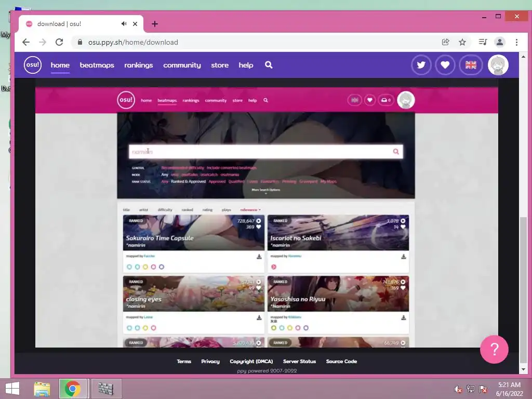The height and width of the screenshot is (399, 532).
Task: Open the beatmaps menu in the purple navbar
Action: 97,65
